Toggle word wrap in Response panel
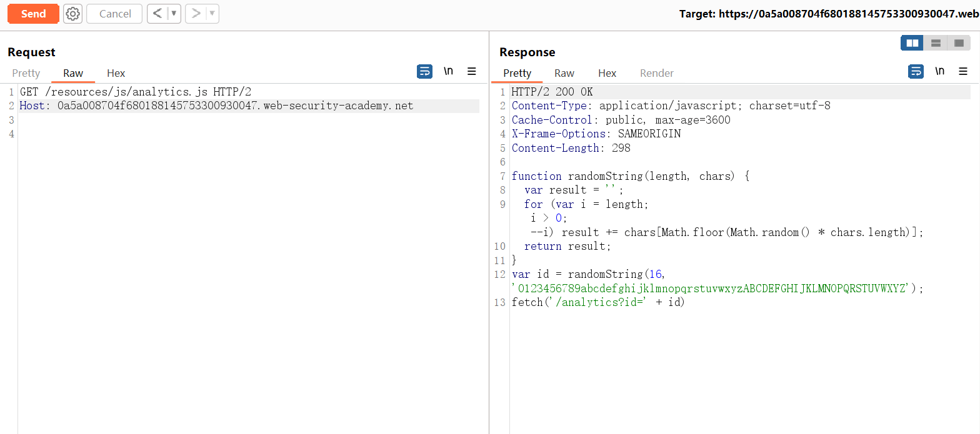Image resolution: width=980 pixels, height=434 pixels. tap(916, 71)
